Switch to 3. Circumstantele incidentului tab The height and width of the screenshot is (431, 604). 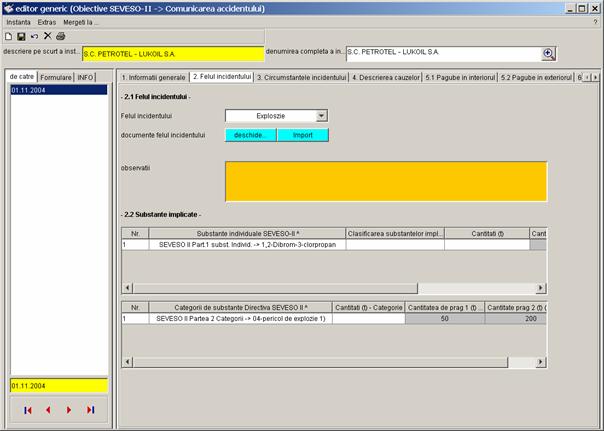[300, 77]
